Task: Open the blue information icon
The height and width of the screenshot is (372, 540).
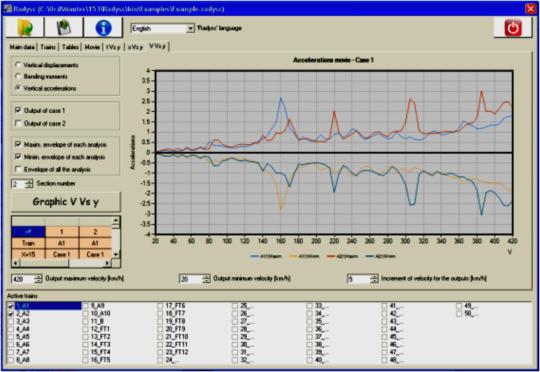Action: 103,28
